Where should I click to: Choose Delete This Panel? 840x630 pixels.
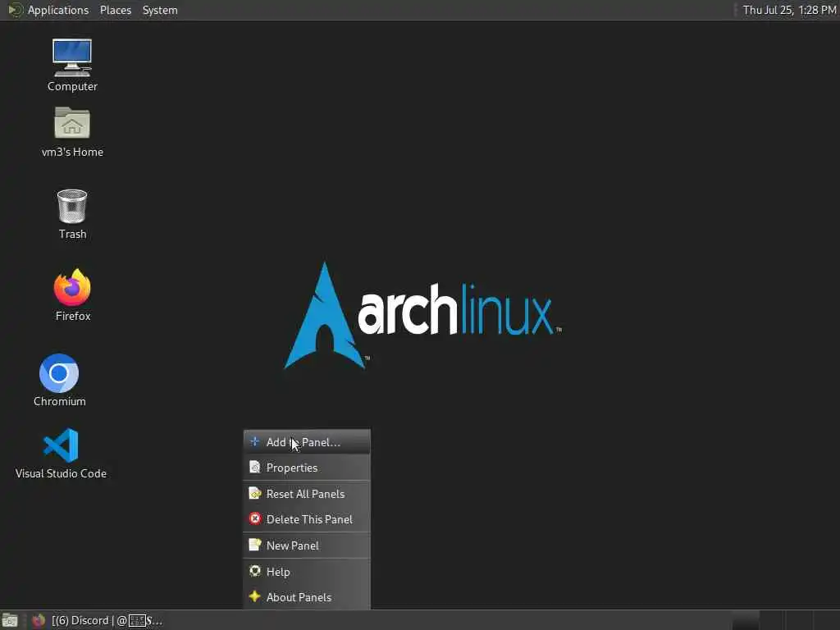pyautogui.click(x=307, y=519)
